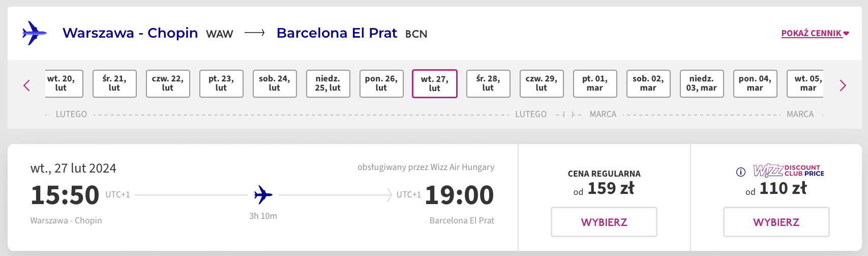
Task: Click the info icon next to Wizz Discount Club
Action: [741, 172]
